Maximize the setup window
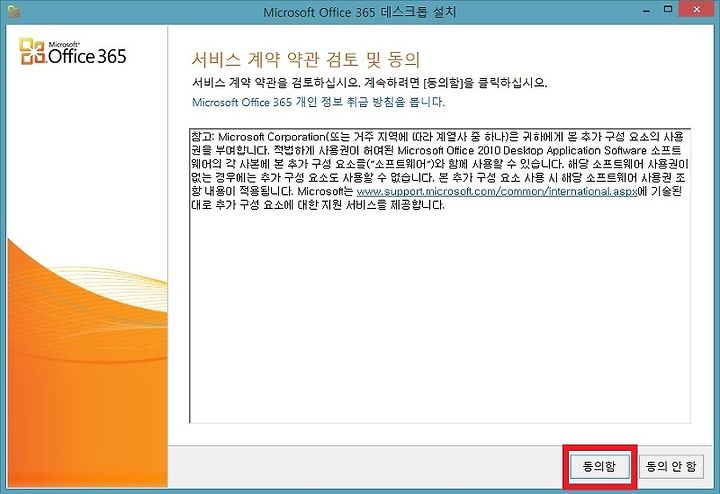Image resolution: width=720 pixels, height=494 pixels. [x=668, y=10]
